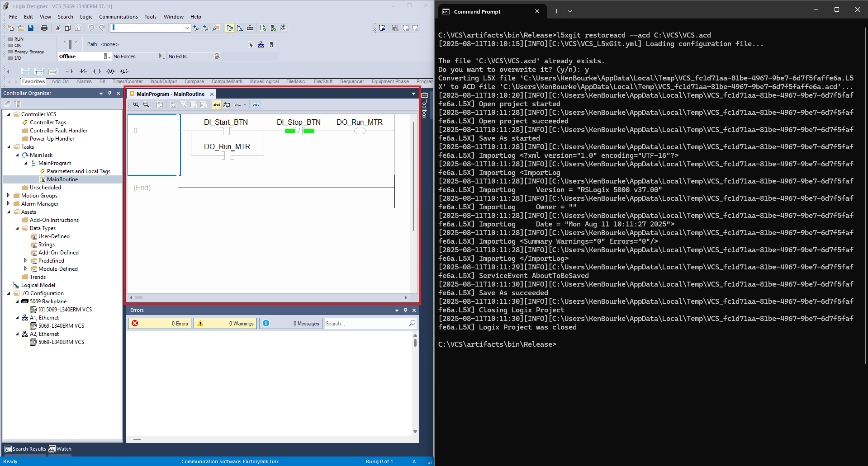868x466 pixels.
Task: Filter the Errors list by 0 Messages
Action: pos(291,324)
